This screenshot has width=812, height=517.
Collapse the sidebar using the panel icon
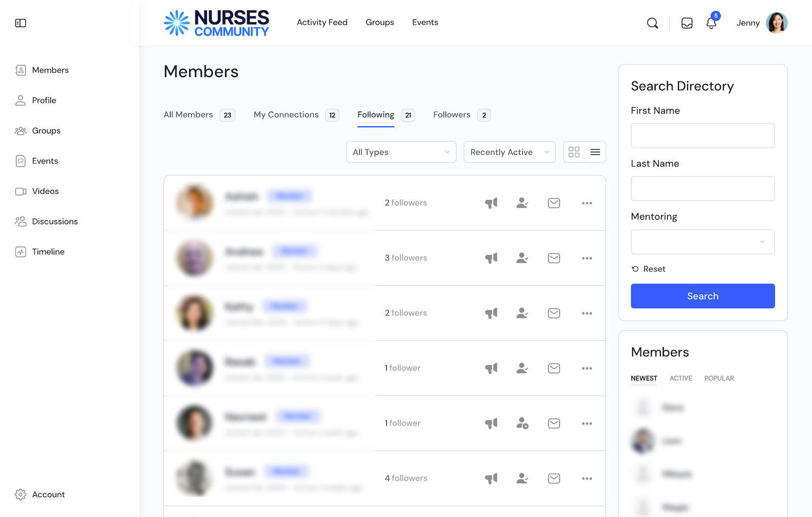click(20, 23)
